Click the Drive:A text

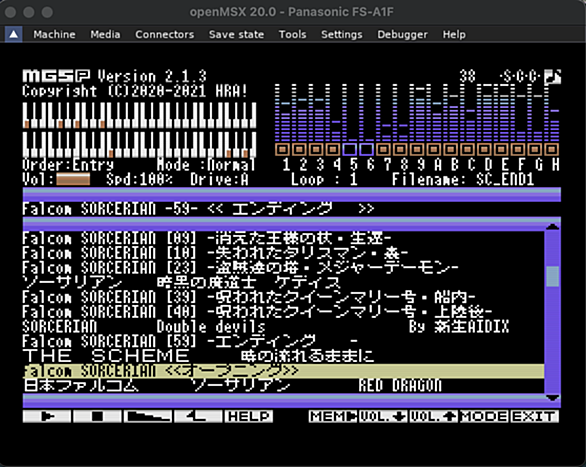coord(219,180)
